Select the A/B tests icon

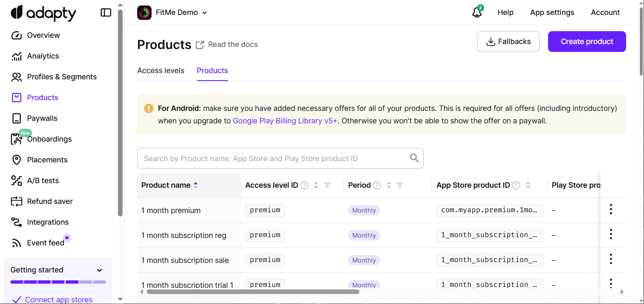pos(16,180)
